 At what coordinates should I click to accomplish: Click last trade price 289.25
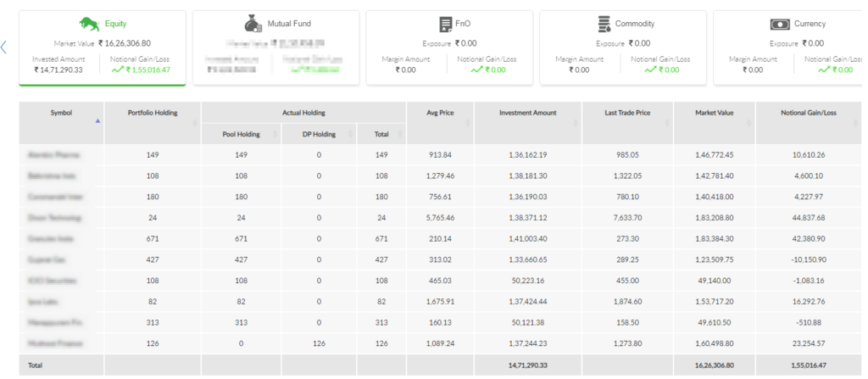pyautogui.click(x=628, y=259)
